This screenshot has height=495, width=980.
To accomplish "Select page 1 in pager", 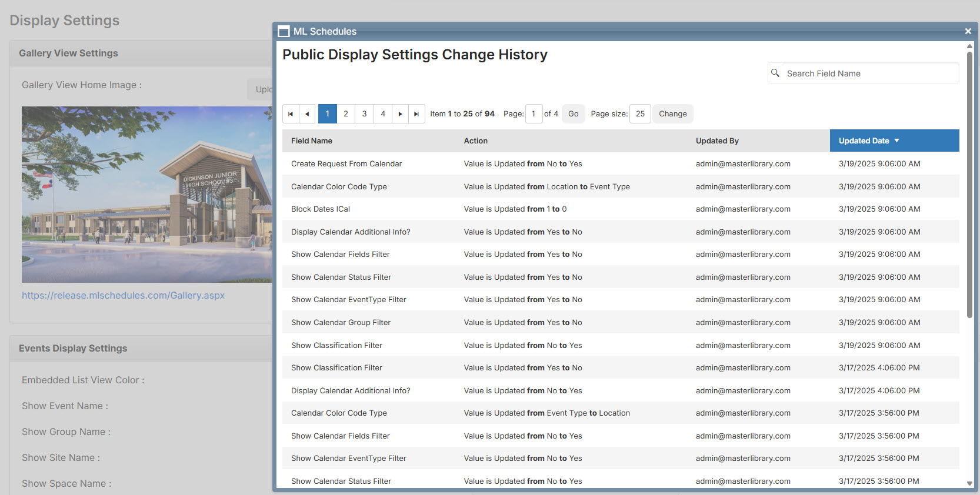I will pyautogui.click(x=328, y=114).
